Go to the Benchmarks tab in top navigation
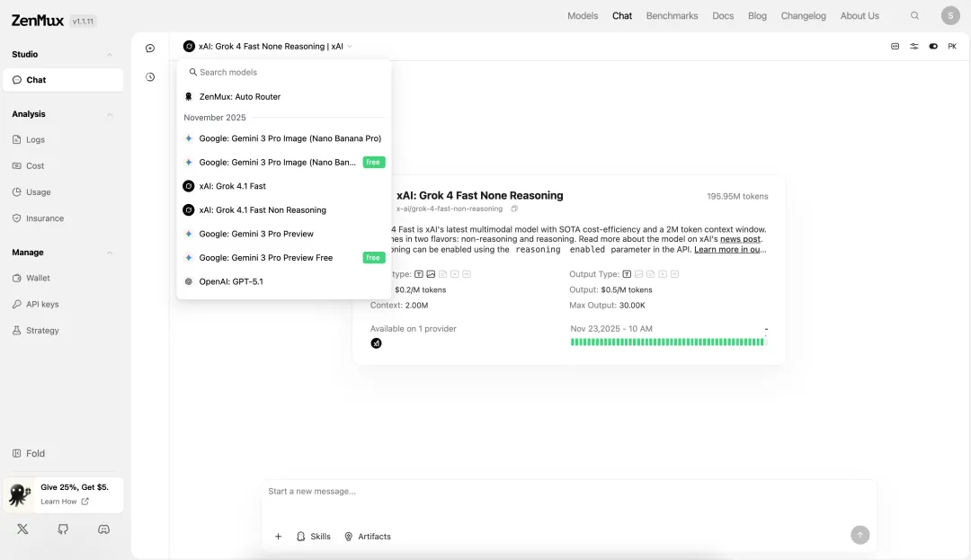 pyautogui.click(x=672, y=16)
